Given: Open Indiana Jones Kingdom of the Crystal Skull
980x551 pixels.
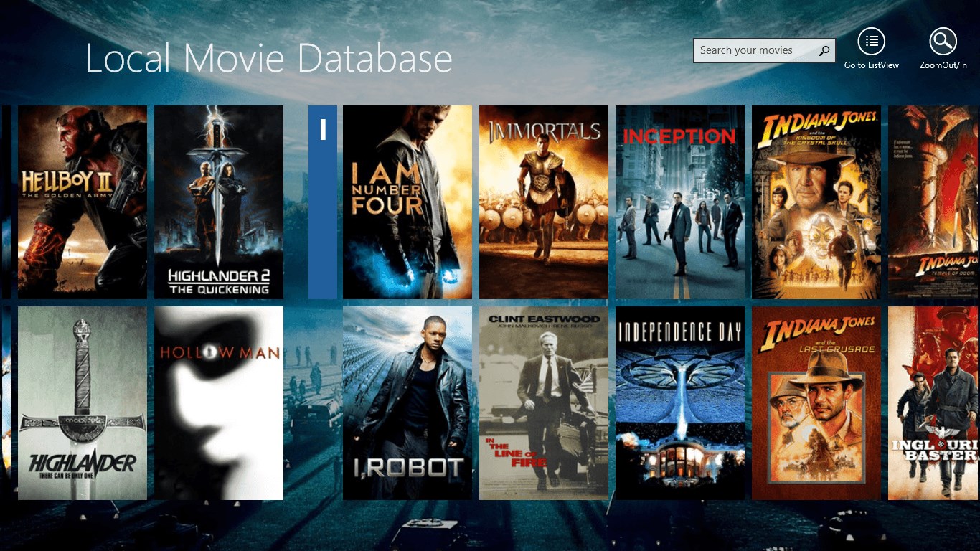Looking at the screenshot, I should point(816,202).
